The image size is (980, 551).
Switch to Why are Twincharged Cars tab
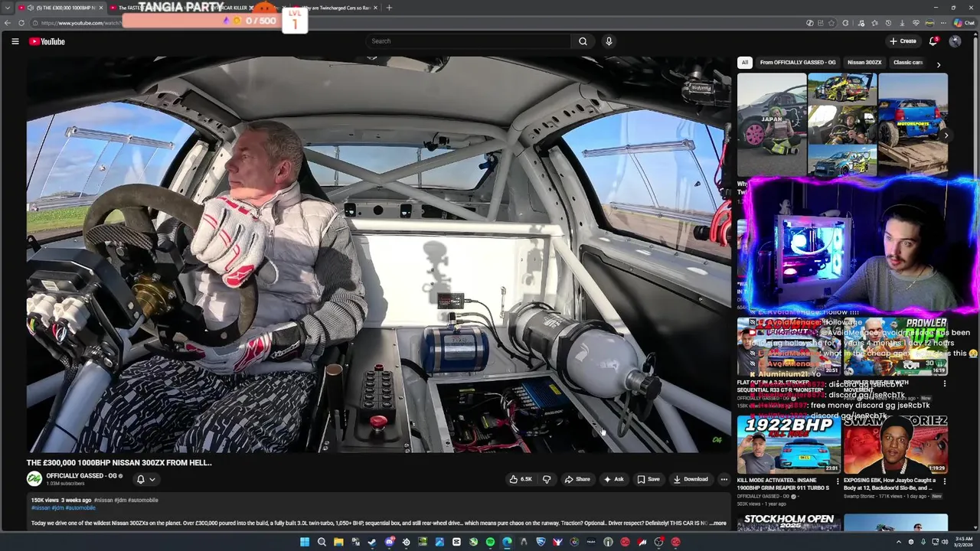pos(335,8)
